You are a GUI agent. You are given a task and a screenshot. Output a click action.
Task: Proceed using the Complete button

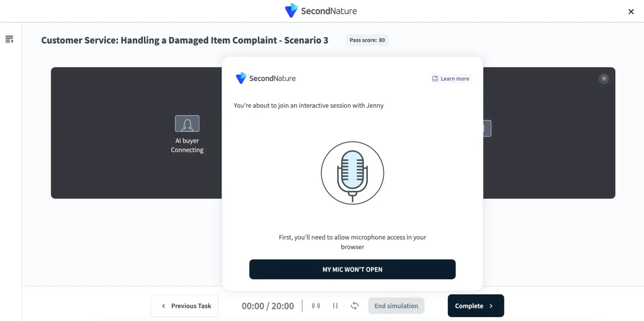coord(476,306)
